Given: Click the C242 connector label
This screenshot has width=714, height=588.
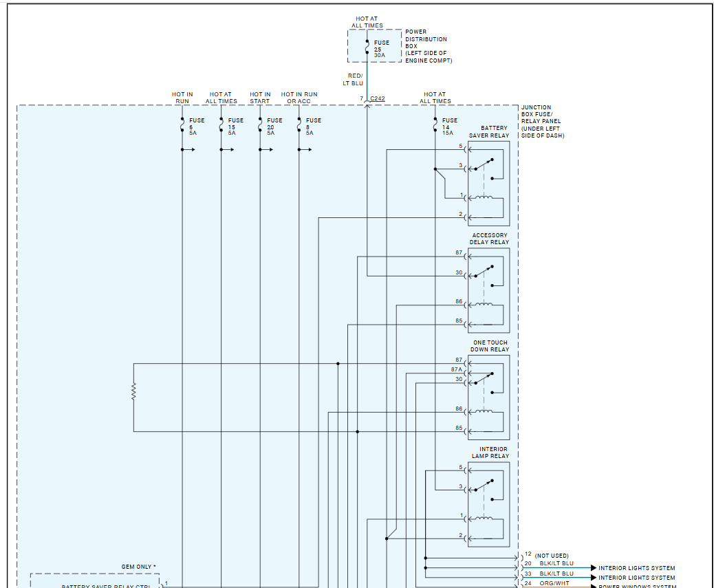Looking at the screenshot, I should (378, 98).
